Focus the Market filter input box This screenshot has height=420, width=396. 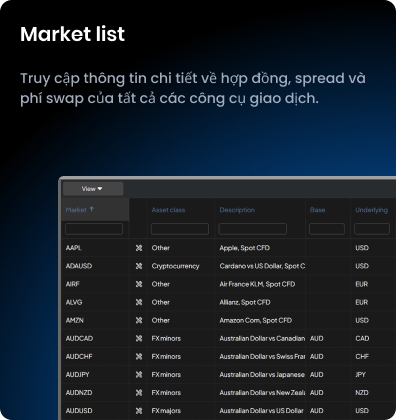[94, 229]
